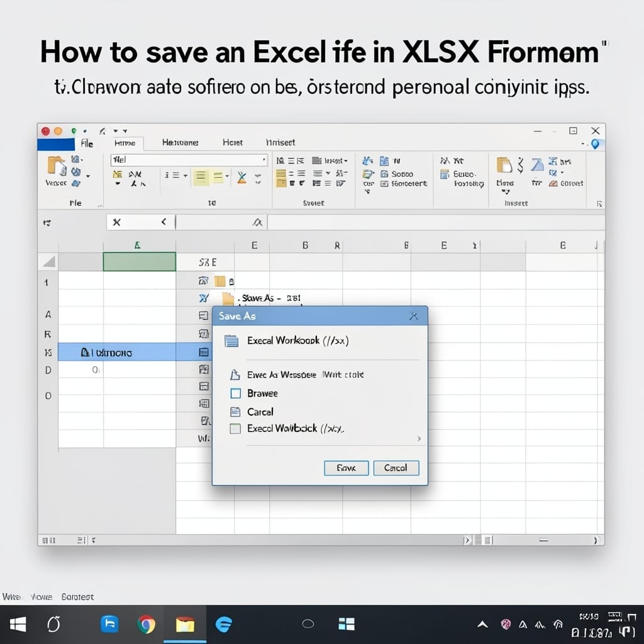Image resolution: width=644 pixels, height=644 pixels.
Task: Select the green column A header
Action: [139, 246]
